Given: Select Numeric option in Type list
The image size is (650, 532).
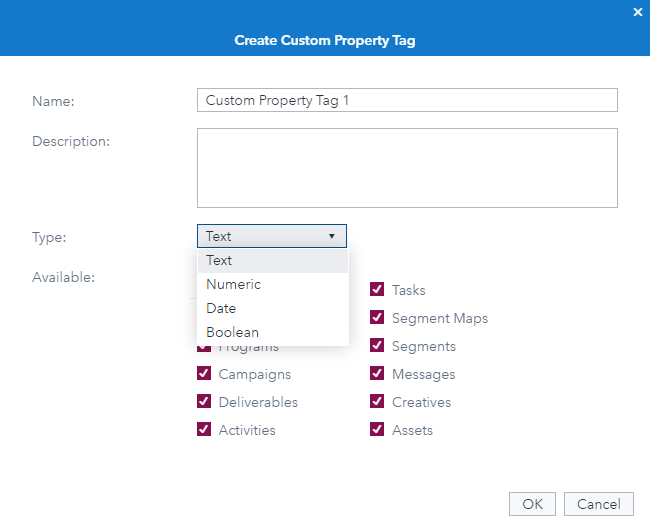Looking at the screenshot, I should click(272, 285).
